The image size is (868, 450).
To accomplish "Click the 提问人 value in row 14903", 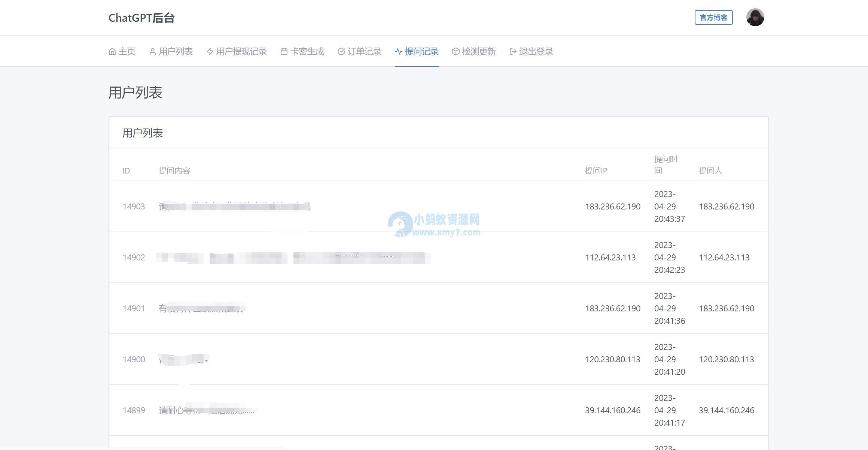I will [x=727, y=206].
